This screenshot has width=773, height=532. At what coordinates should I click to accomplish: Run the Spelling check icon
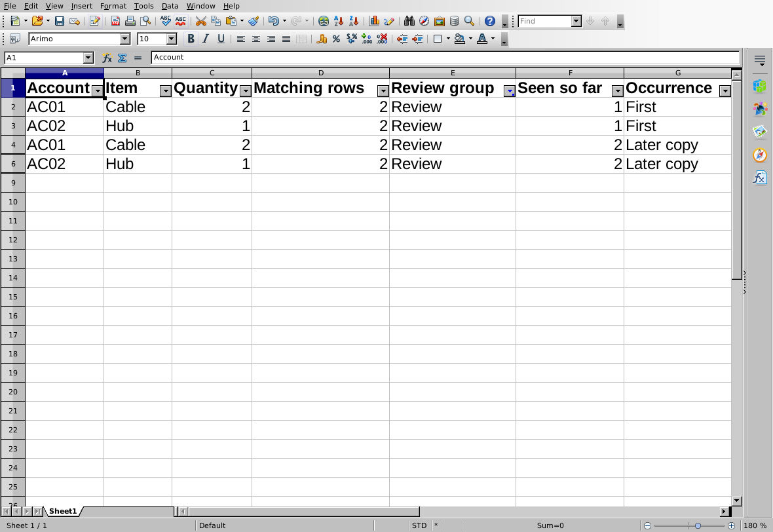pyautogui.click(x=166, y=21)
